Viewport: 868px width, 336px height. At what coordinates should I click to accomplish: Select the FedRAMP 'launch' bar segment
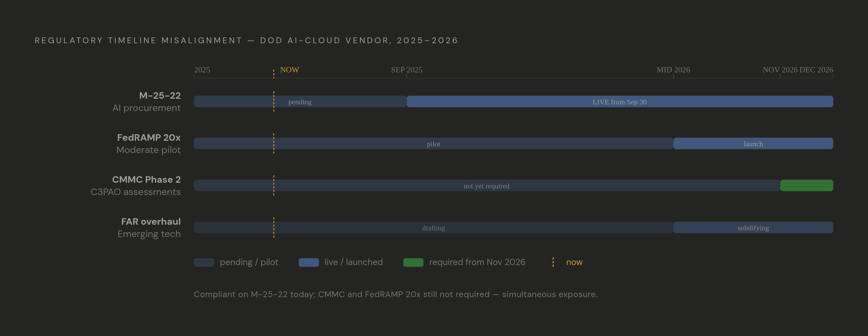coord(753,143)
